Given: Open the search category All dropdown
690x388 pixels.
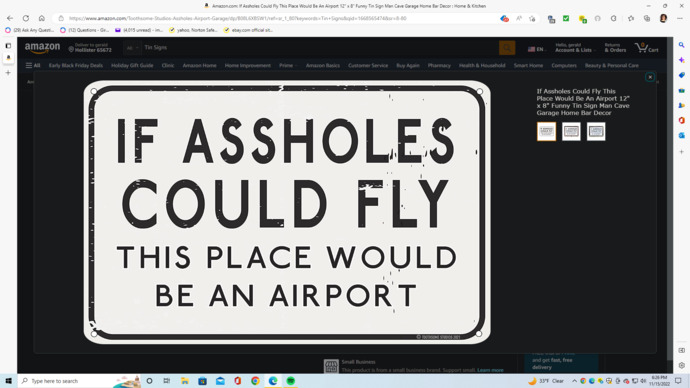Looking at the screenshot, I should point(132,48).
